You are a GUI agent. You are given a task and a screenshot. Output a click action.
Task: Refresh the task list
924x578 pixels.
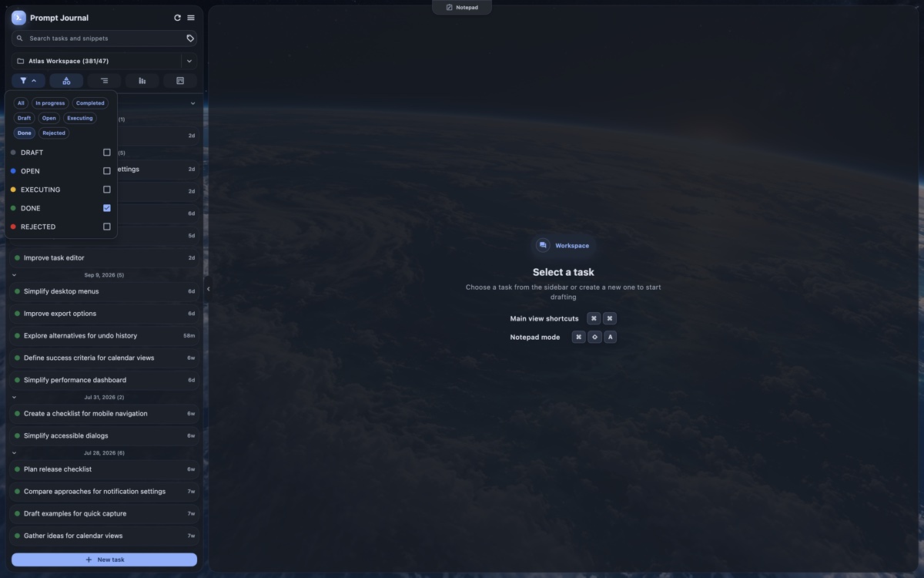tap(177, 18)
